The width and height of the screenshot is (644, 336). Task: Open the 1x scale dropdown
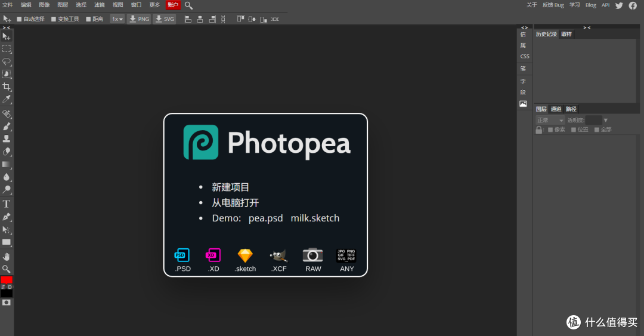click(117, 19)
